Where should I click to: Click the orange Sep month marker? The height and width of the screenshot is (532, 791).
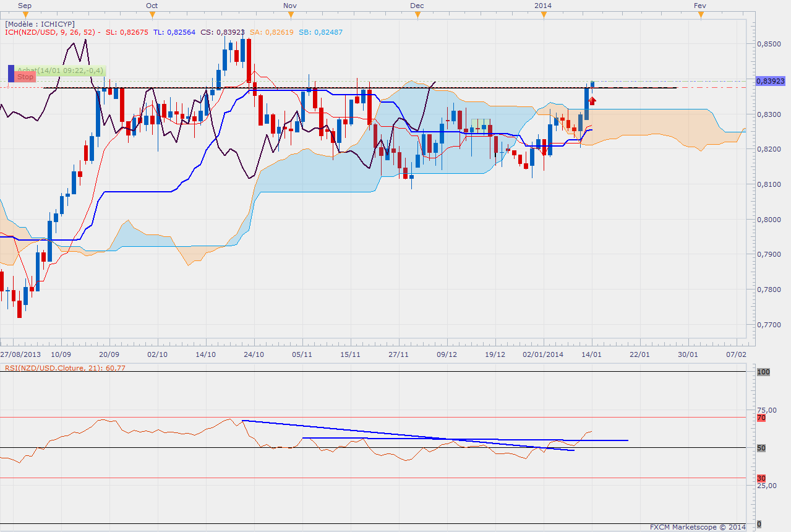25,14
